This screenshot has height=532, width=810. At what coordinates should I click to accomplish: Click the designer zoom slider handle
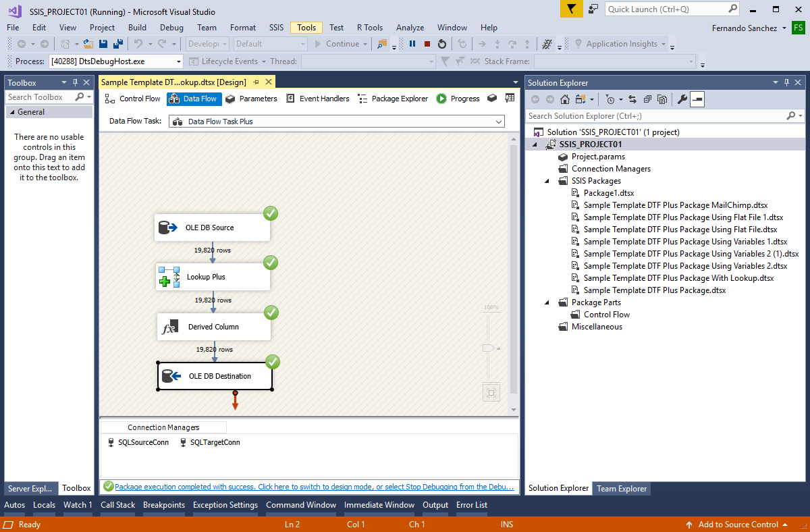point(489,348)
